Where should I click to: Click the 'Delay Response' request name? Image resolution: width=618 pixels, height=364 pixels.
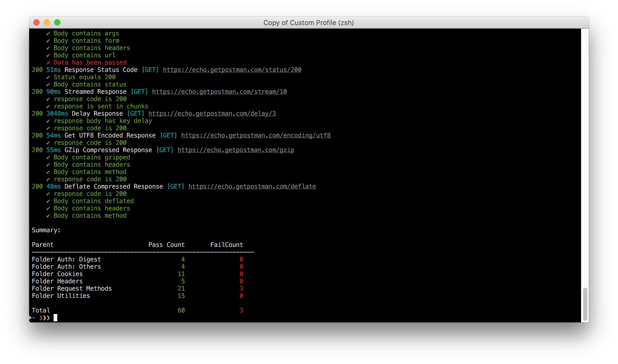[97, 114]
